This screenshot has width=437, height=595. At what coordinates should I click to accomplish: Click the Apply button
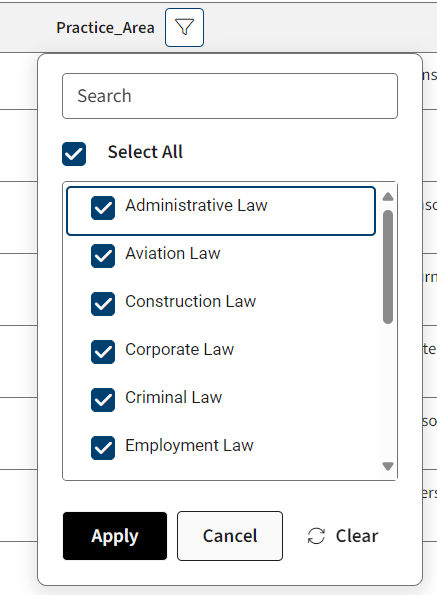pos(115,536)
